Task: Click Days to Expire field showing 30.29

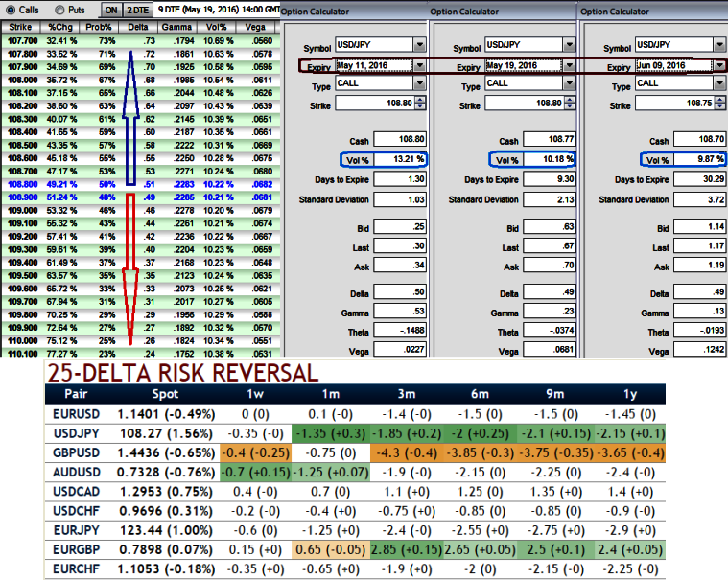Action: [x=699, y=179]
